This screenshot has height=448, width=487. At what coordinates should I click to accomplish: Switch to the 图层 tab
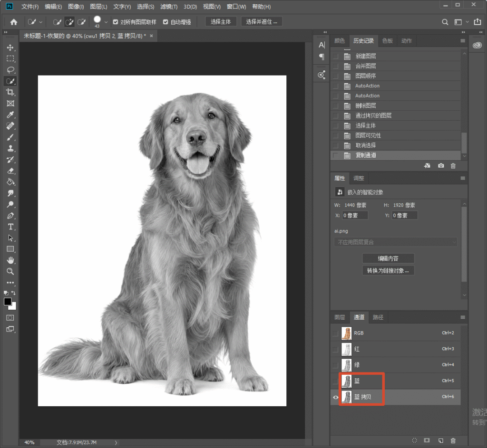(340, 317)
